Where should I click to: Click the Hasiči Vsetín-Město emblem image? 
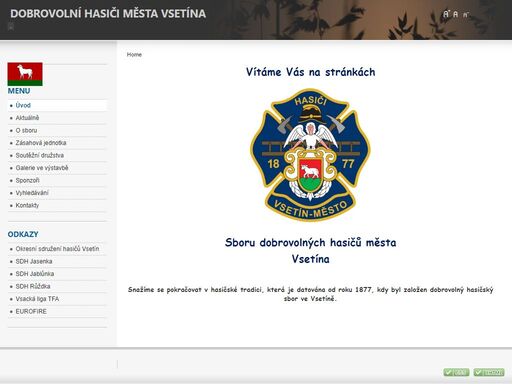point(310,155)
